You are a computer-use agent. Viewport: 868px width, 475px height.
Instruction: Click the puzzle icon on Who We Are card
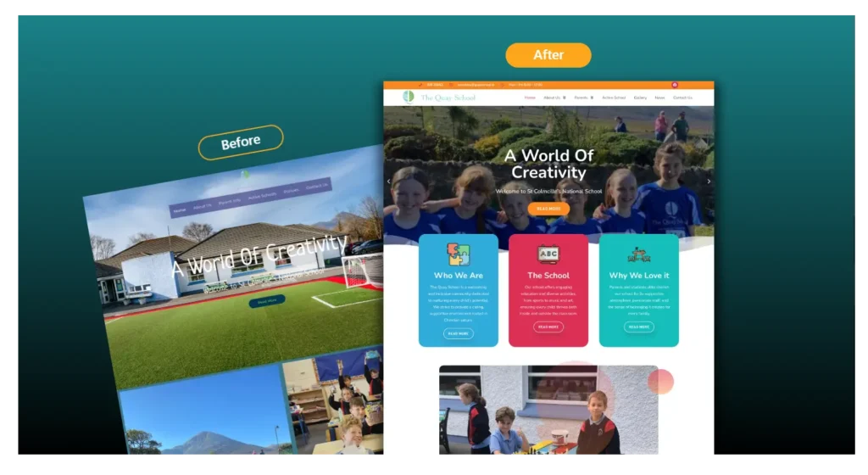(x=459, y=254)
